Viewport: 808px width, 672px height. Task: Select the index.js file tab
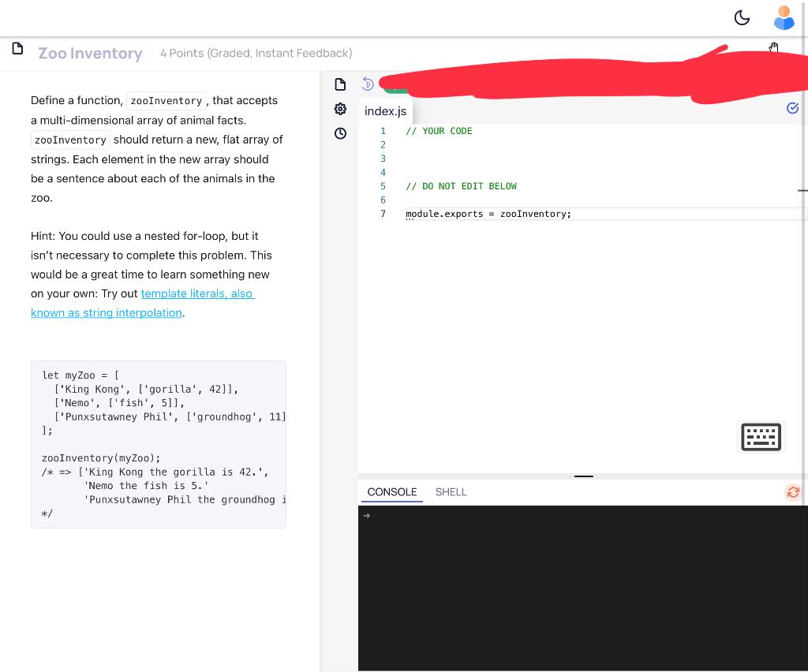tap(385, 111)
